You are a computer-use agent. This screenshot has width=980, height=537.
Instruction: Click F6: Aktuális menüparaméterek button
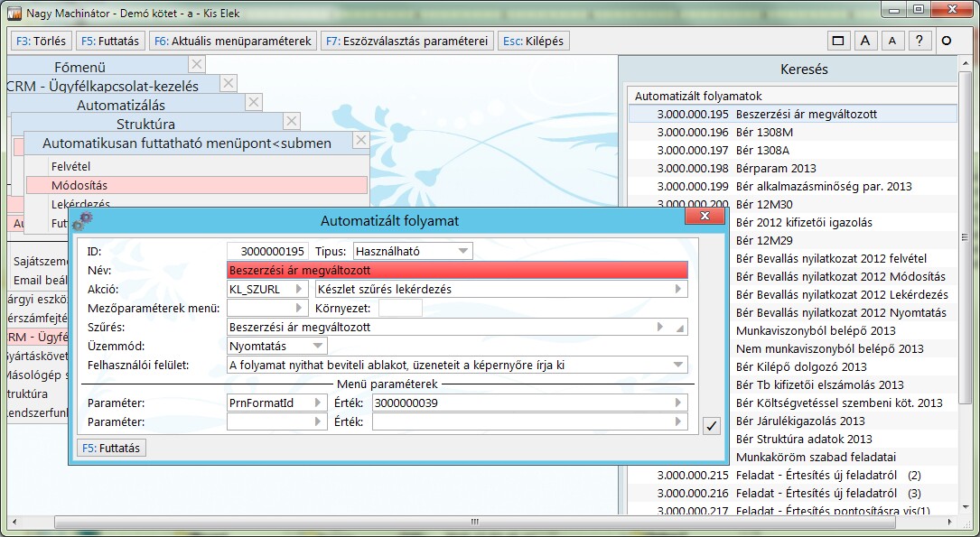click(x=233, y=41)
